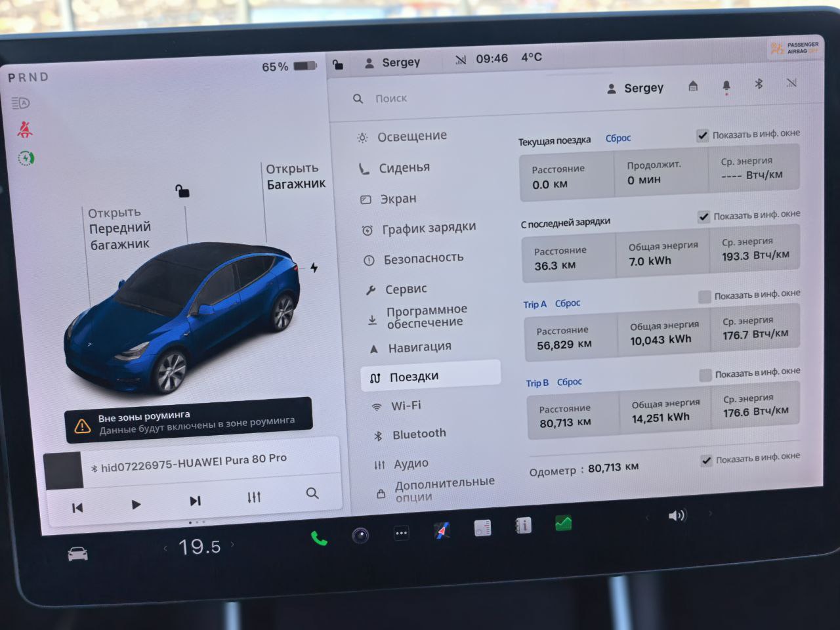Tap the Bluetooth icon in header

coord(759,84)
